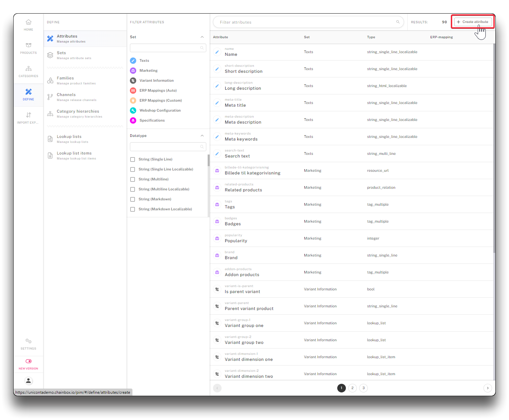Go to page 2 of results
Screen dimensions: 509x420
click(353, 388)
